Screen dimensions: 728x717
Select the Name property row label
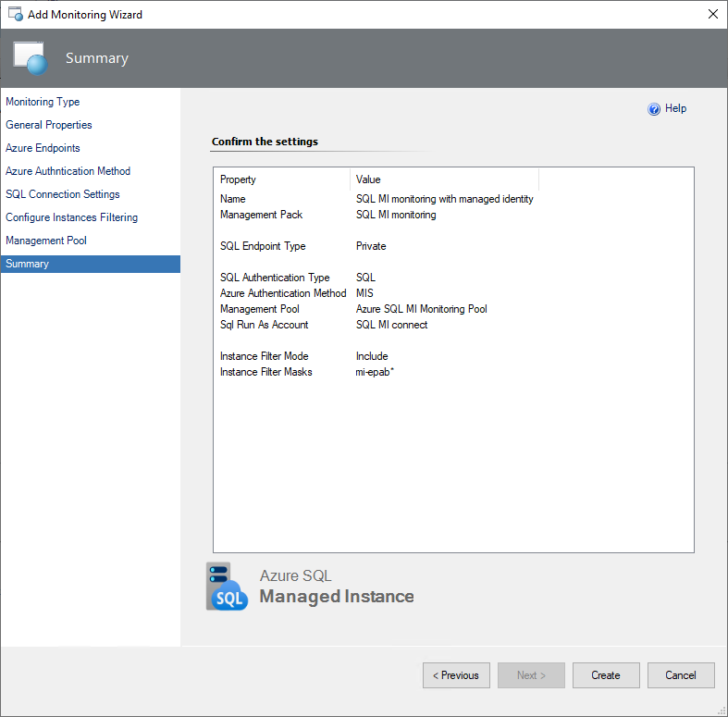point(232,199)
